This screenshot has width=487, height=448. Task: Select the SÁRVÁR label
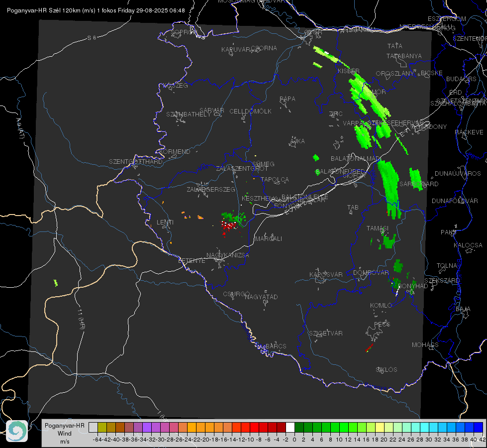[212, 111]
